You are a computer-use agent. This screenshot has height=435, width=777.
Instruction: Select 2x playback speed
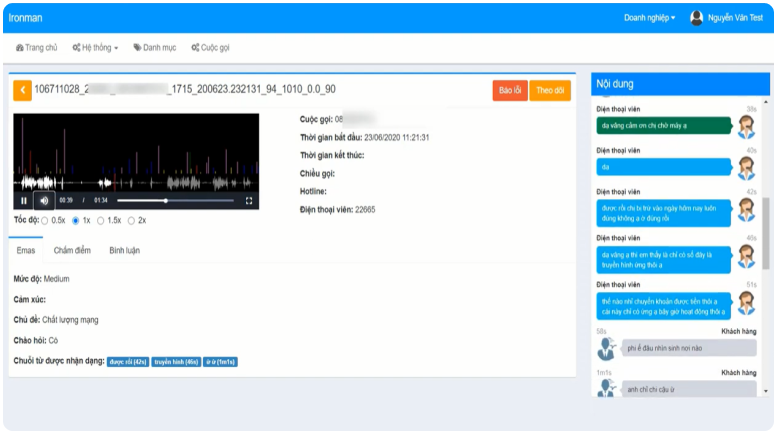pos(131,221)
